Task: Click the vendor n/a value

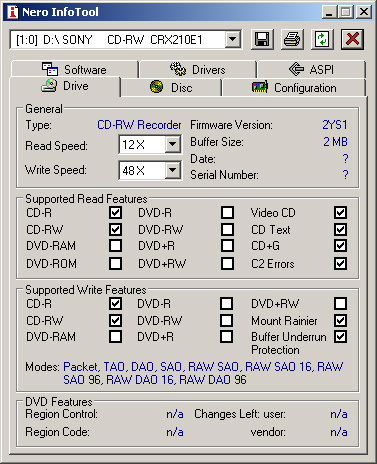Action: [x=339, y=432]
